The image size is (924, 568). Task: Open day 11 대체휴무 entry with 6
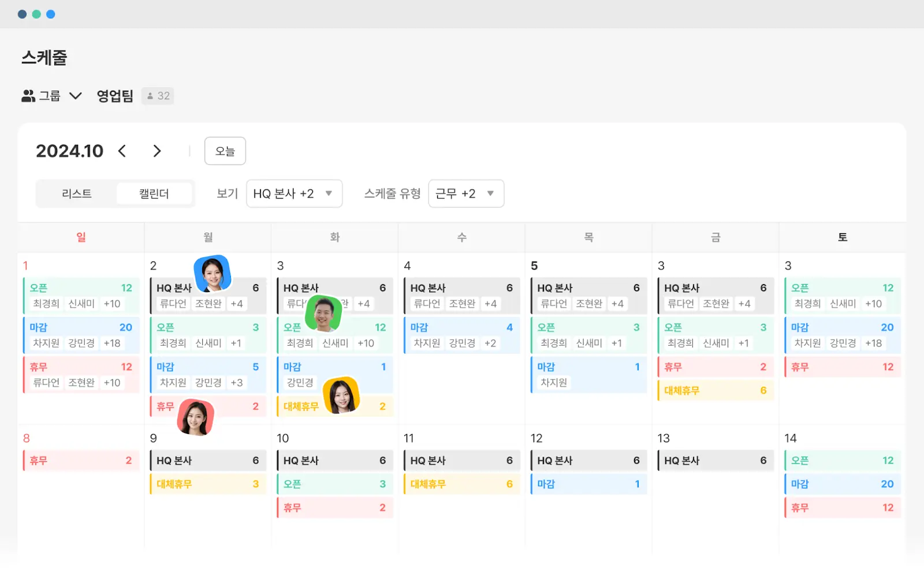tap(462, 484)
